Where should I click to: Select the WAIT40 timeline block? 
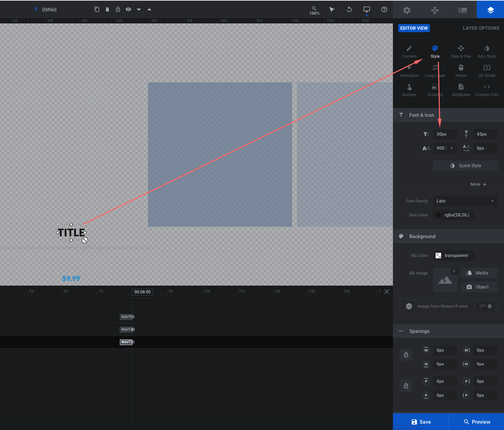127,329
